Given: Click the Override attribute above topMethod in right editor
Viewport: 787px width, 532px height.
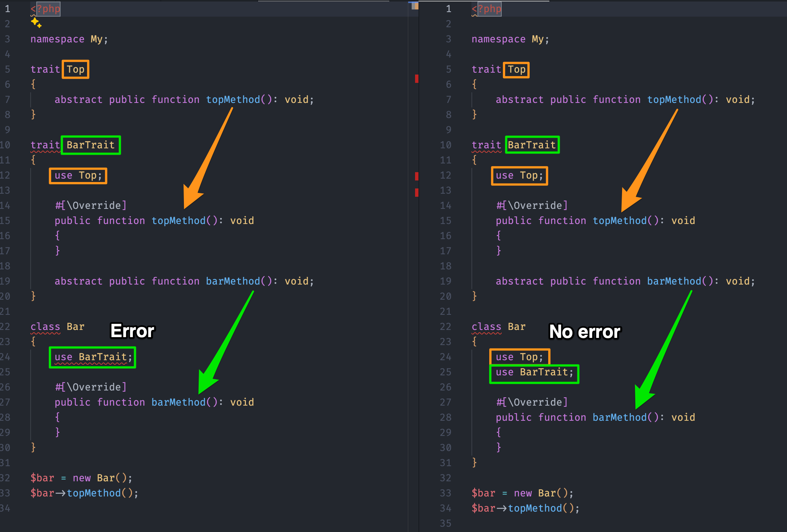Looking at the screenshot, I should (x=532, y=205).
